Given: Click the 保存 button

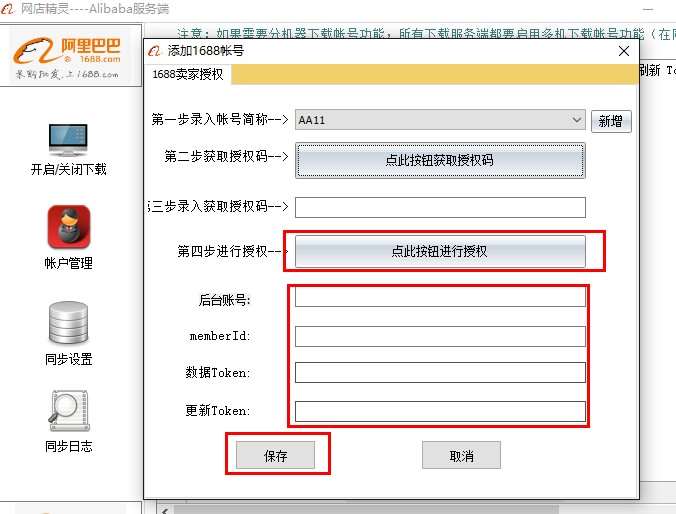Looking at the screenshot, I should (x=275, y=455).
